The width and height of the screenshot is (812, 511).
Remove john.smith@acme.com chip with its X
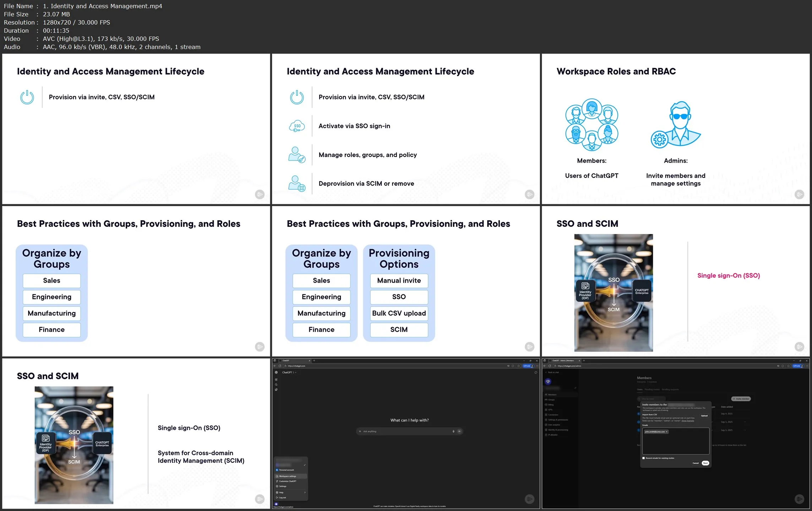667,432
